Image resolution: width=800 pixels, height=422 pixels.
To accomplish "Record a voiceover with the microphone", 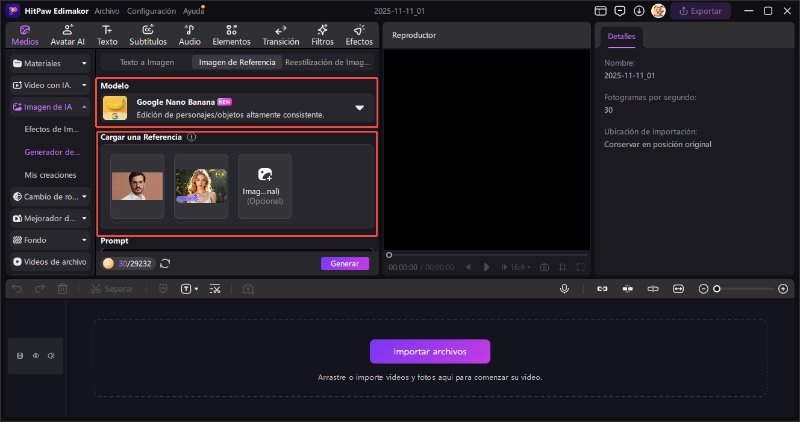I will tap(564, 289).
